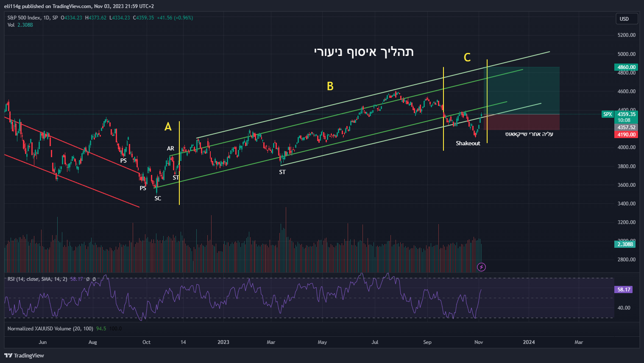Viewport: 644px width, 363px height.
Task: Select the yellow phase C label
Action: (x=467, y=58)
